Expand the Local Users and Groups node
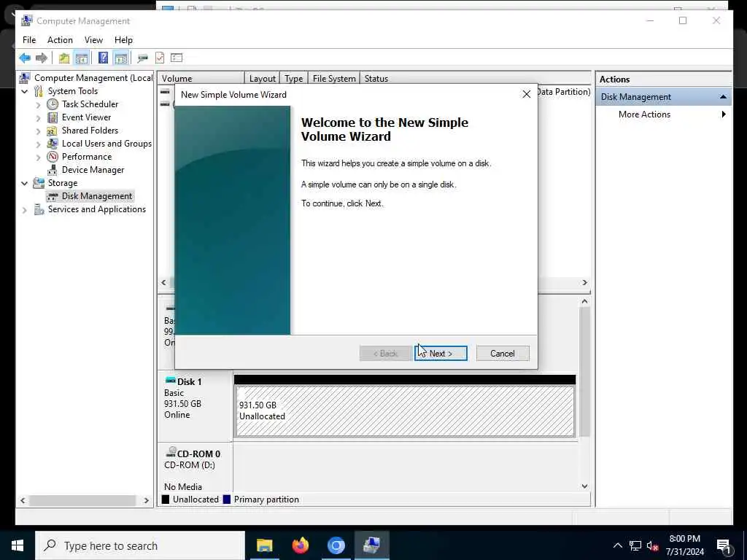Image resolution: width=747 pixels, height=560 pixels. point(38,144)
